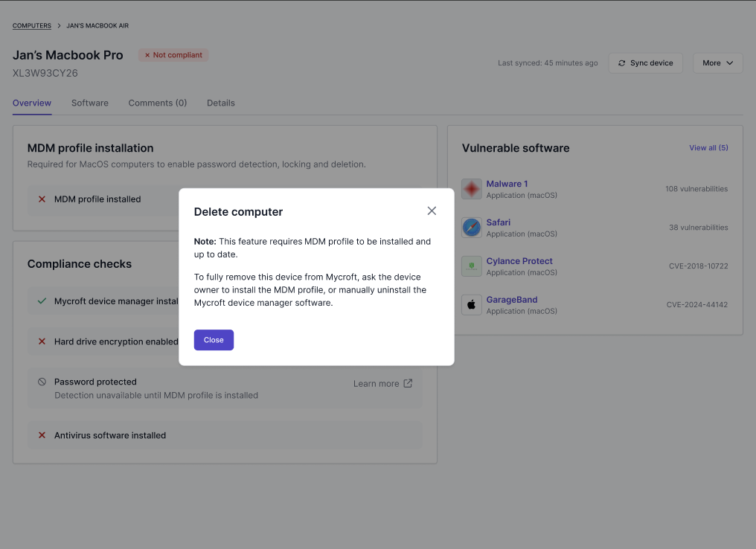Click the sync arrows icon in Sync device
Screen dimensions: 756x549
[621, 63]
